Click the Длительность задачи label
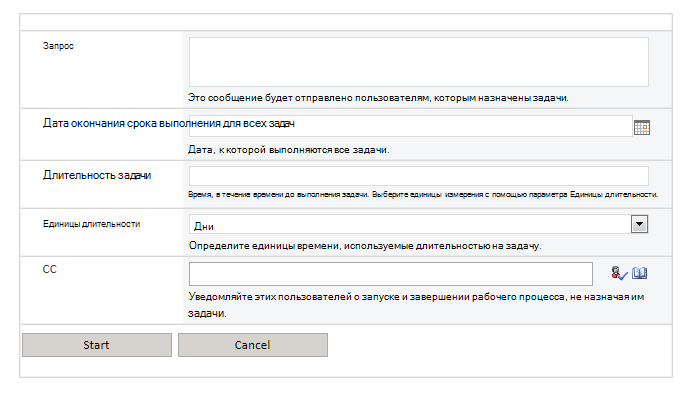 [97, 175]
